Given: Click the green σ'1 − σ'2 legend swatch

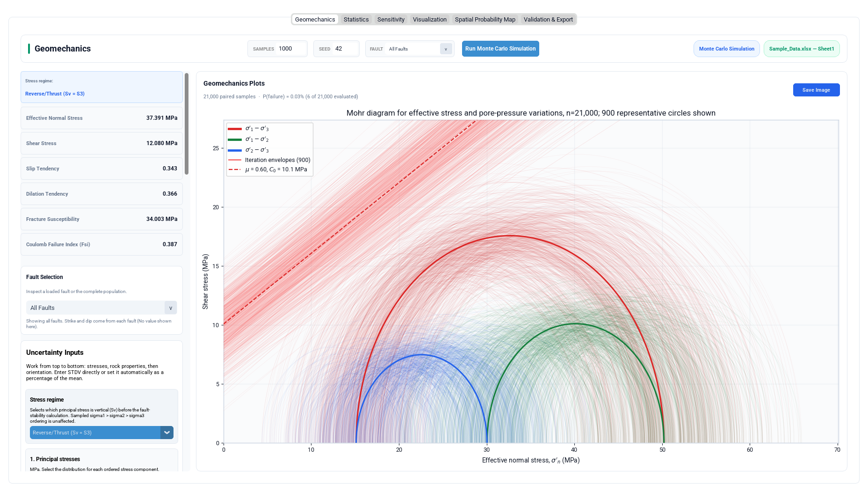Looking at the screenshot, I should pyautogui.click(x=235, y=140).
